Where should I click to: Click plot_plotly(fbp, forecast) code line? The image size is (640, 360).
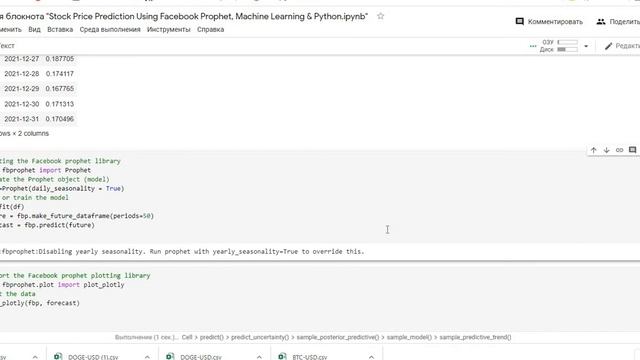(40, 303)
